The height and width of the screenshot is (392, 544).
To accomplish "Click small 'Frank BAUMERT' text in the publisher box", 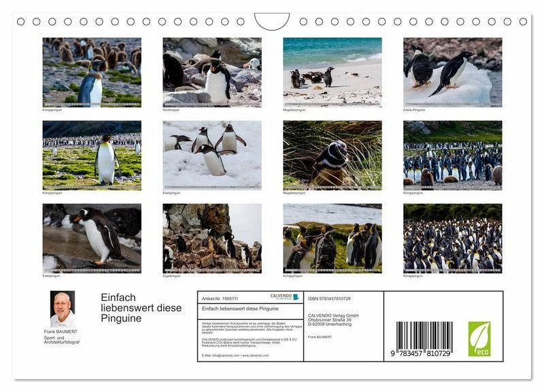I will click(320, 337).
